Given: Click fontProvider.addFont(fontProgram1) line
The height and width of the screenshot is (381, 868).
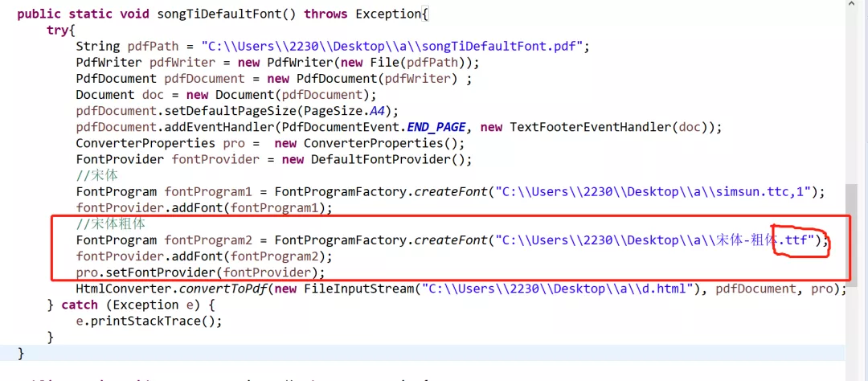Looking at the screenshot, I should pyautogui.click(x=203, y=208).
